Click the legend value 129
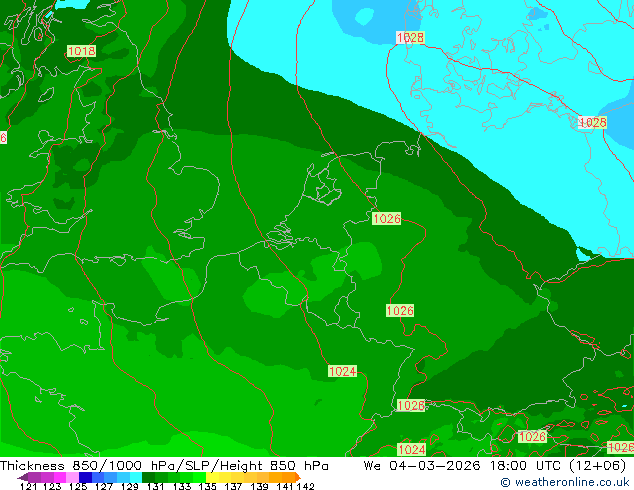 click(x=129, y=486)
